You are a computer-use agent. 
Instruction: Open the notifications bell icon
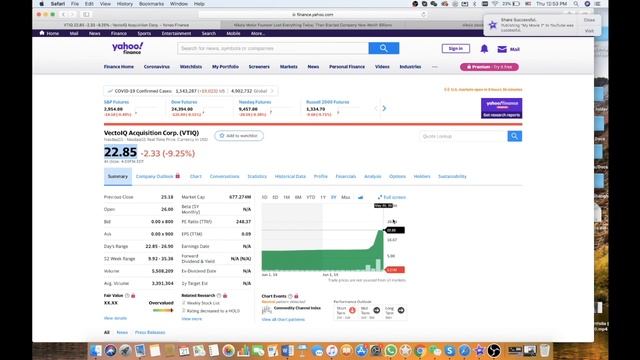coord(484,49)
